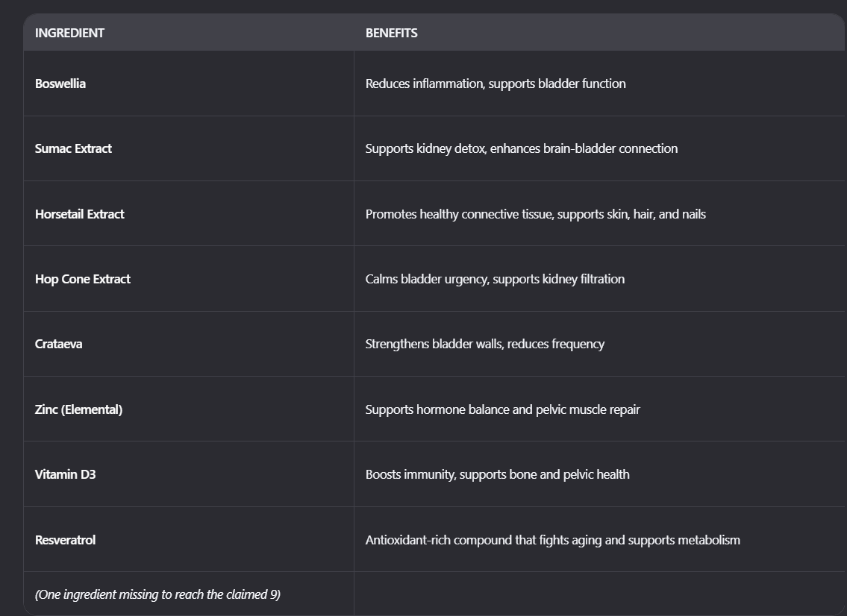847x616 pixels.
Task: Select the Sumac Extract ingredient cell
Action: point(73,148)
